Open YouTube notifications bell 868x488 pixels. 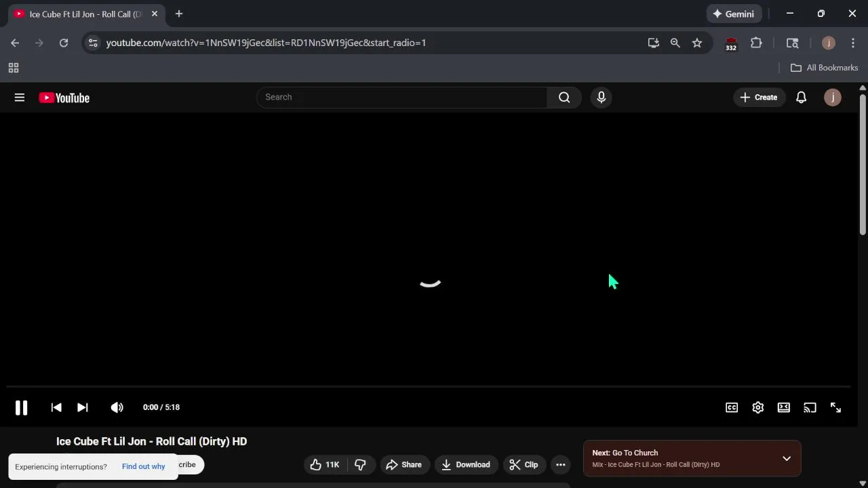coord(801,98)
